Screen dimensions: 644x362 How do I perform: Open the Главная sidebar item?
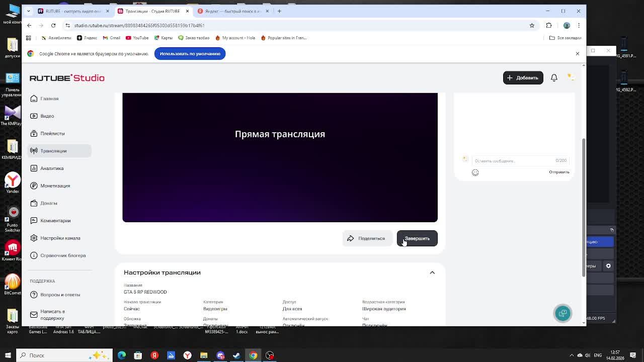point(59,99)
